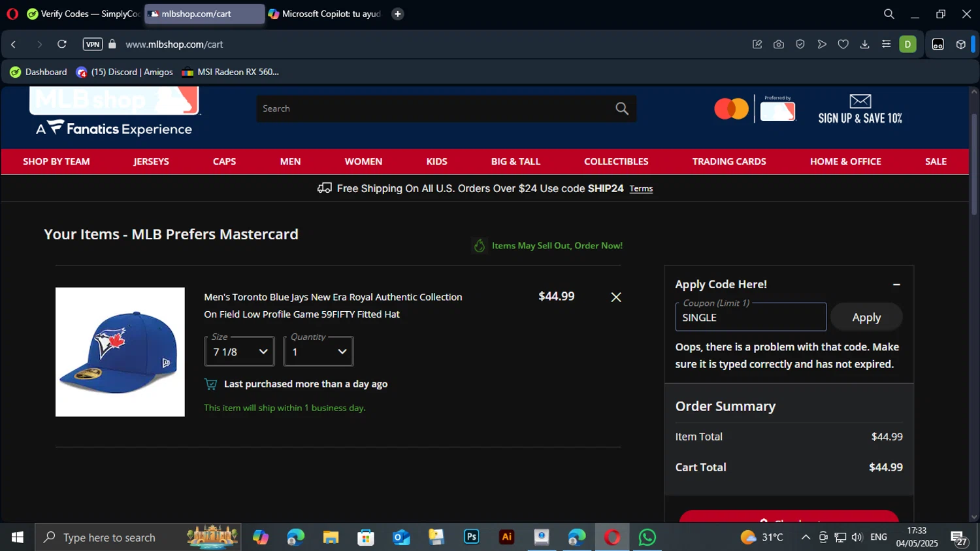Screen dimensions: 980x551
Task: Click the taskbar search box
Action: [x=138, y=537]
